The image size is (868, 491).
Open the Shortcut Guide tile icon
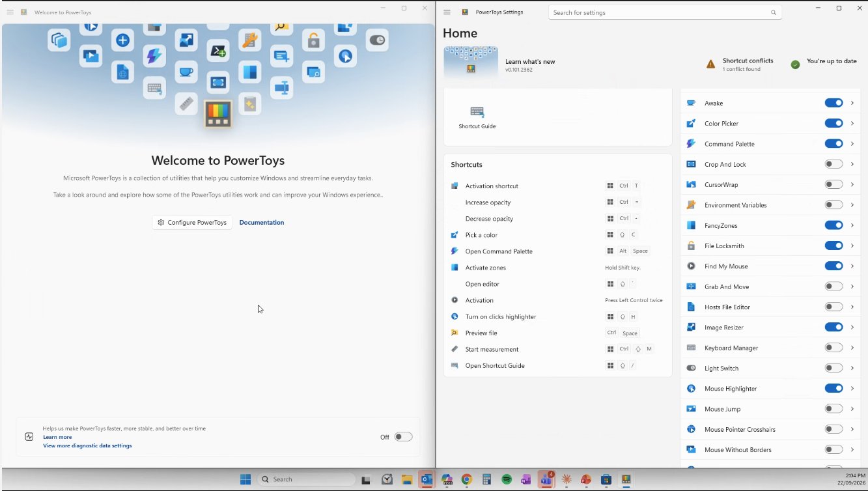(477, 111)
